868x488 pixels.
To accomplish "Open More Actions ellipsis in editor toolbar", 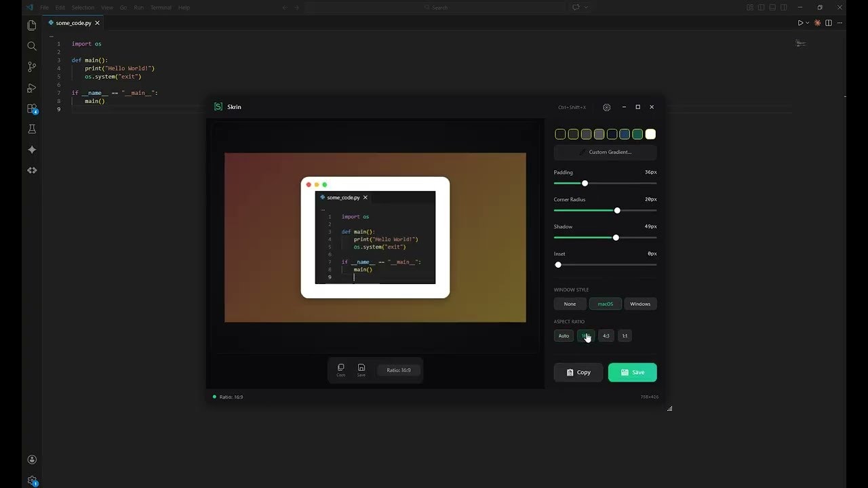I will (x=839, y=23).
